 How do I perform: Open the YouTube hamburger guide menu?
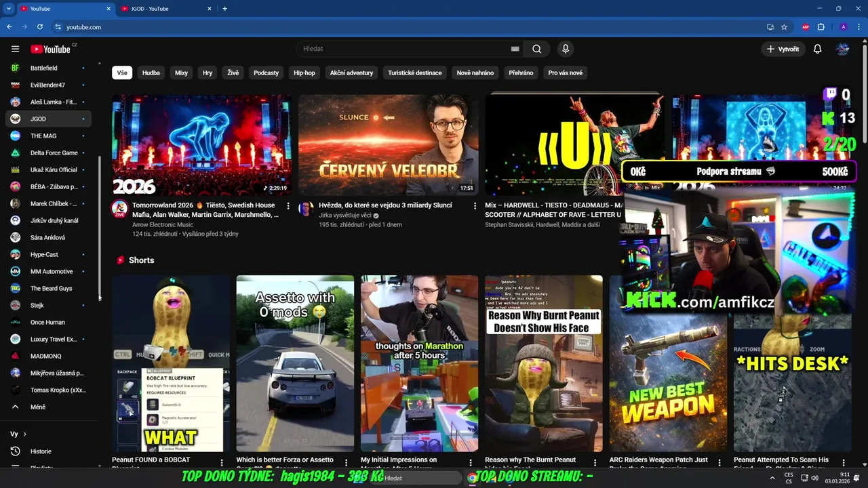pyautogui.click(x=15, y=49)
